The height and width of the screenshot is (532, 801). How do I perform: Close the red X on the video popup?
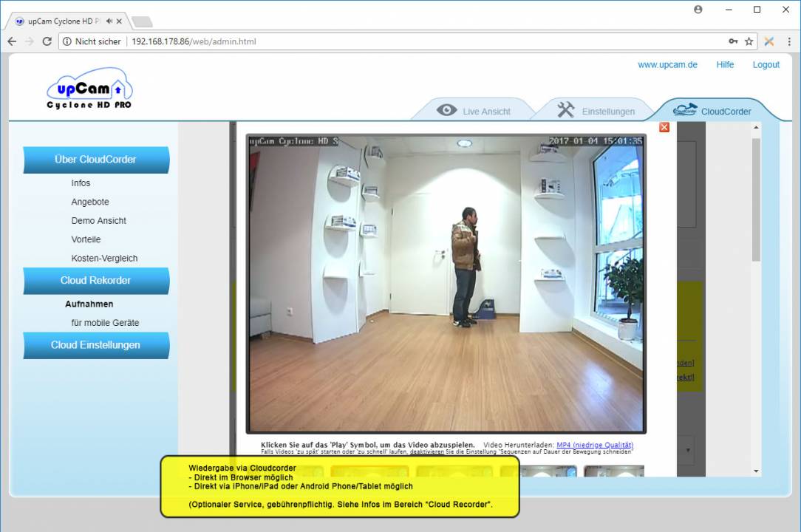pos(664,127)
